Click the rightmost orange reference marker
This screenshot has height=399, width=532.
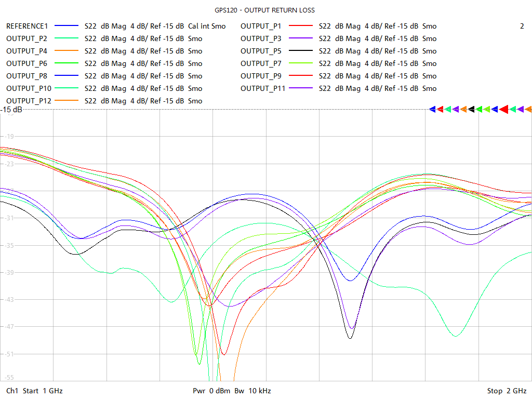[x=529, y=109]
